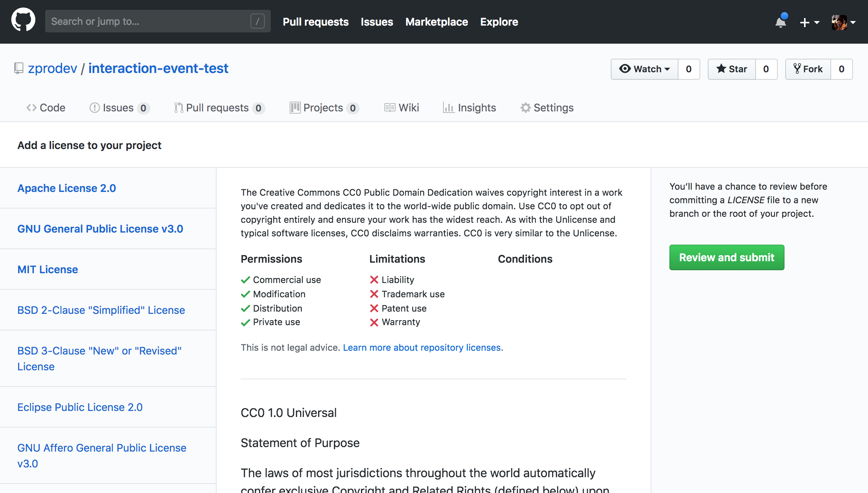Click the Star icon button

[731, 69]
